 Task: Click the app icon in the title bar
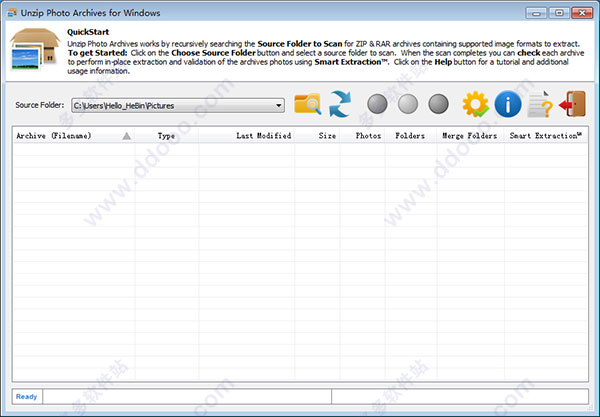[12, 13]
